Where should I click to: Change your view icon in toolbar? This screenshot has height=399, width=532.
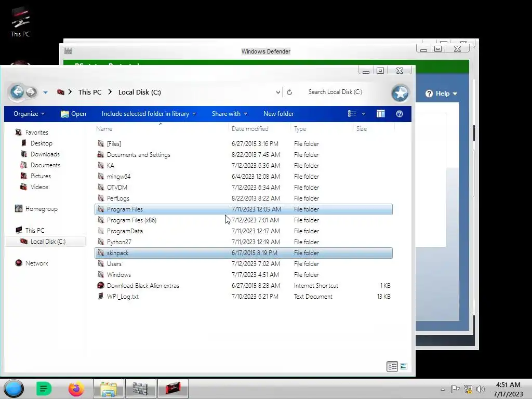point(352,114)
